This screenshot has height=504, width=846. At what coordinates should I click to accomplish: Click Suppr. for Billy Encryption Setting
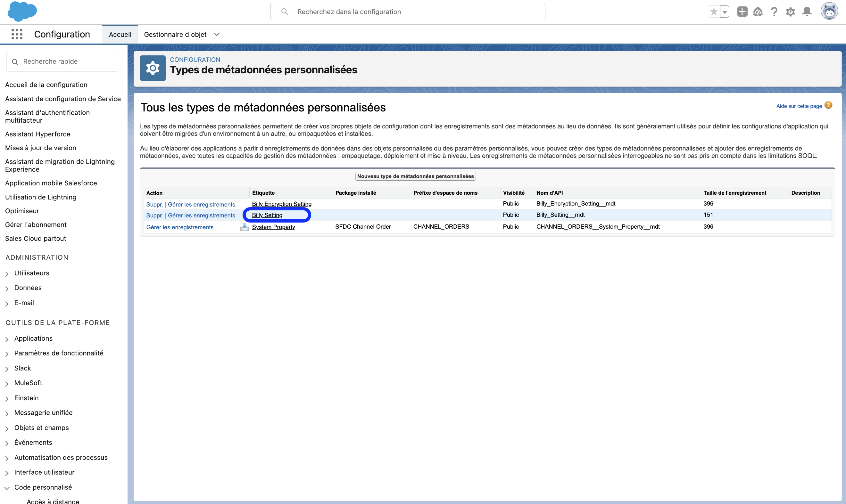click(x=154, y=205)
